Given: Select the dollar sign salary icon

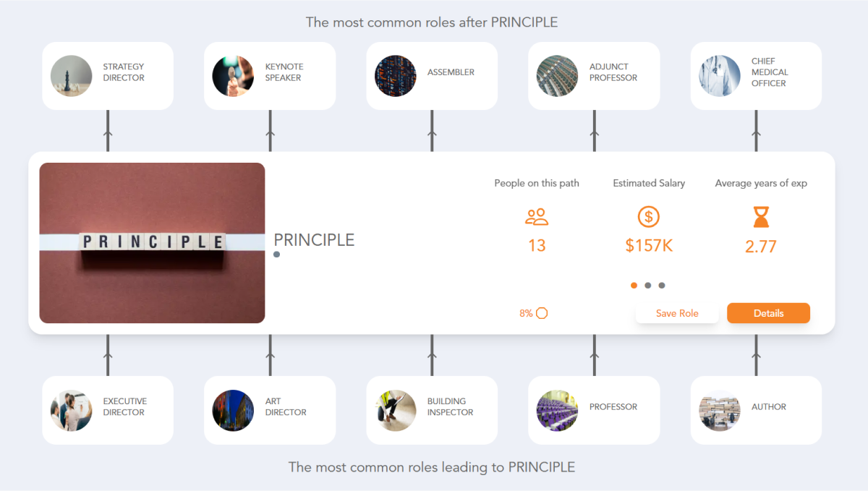Looking at the screenshot, I should coord(648,217).
